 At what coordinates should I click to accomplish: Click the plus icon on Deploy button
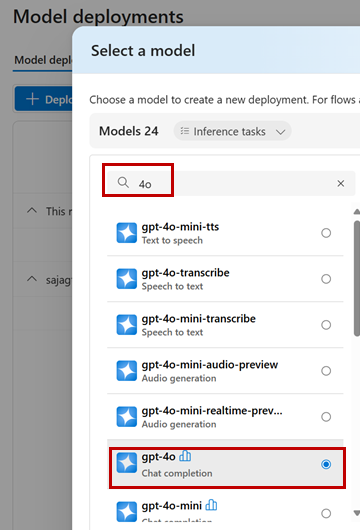click(32, 99)
